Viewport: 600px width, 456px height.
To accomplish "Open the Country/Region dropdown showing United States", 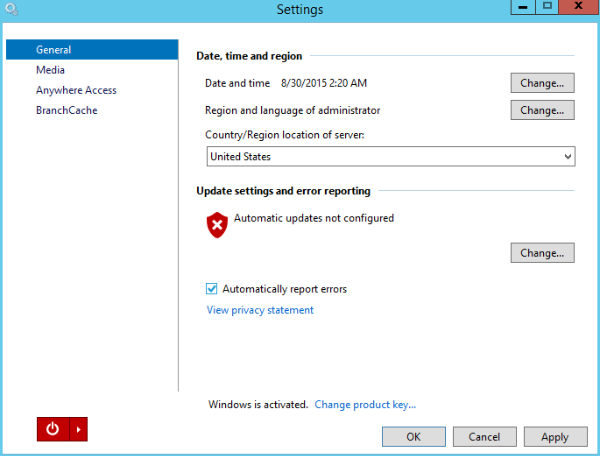I will (391, 156).
